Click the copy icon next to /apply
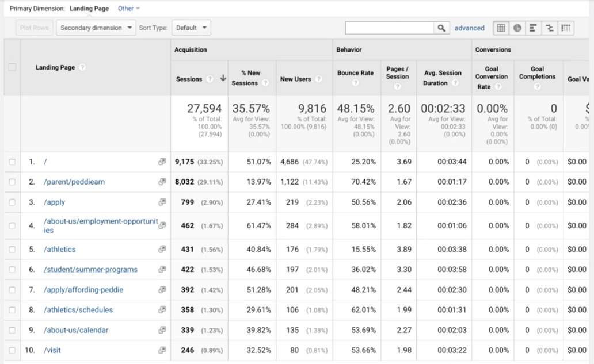 click(161, 202)
